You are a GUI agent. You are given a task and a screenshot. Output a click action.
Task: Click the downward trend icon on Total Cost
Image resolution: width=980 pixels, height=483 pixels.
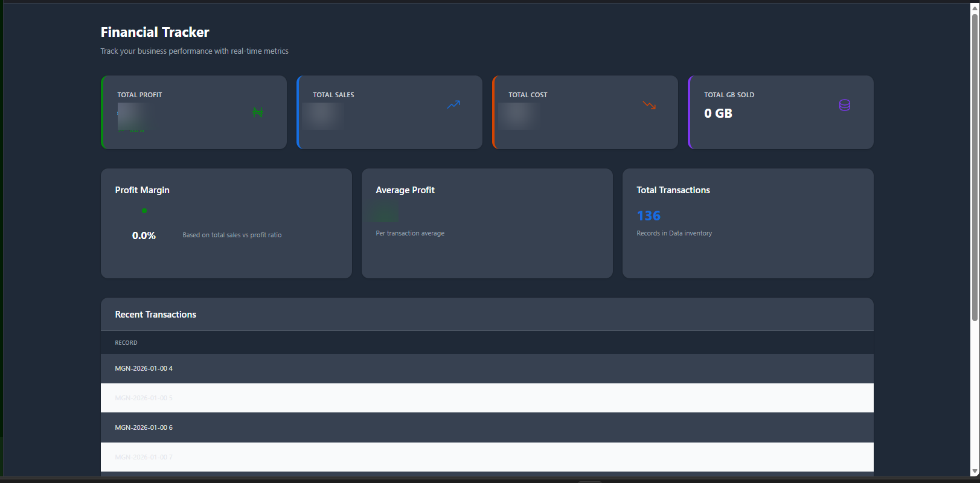tap(649, 105)
